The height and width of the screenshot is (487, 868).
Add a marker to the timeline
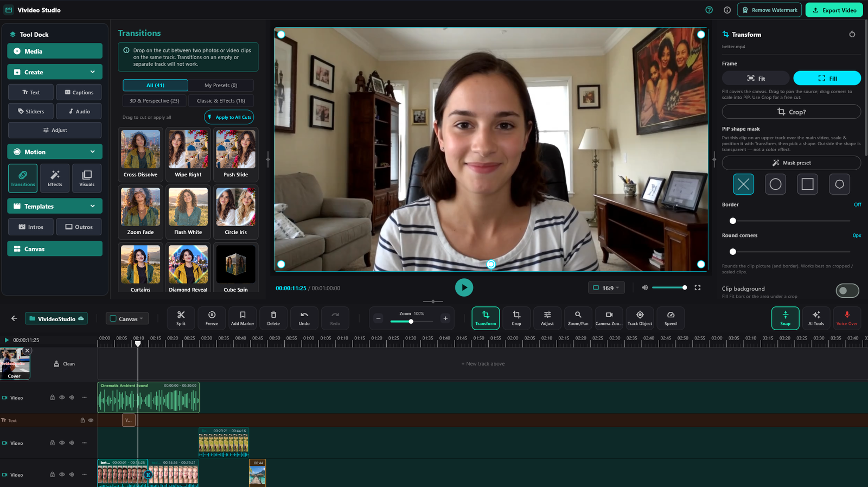point(242,318)
